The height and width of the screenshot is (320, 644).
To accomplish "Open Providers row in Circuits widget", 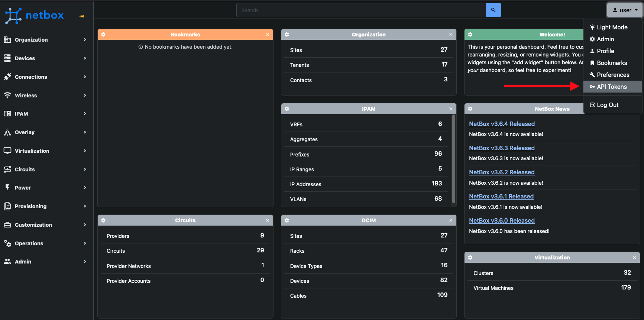I will (x=185, y=236).
